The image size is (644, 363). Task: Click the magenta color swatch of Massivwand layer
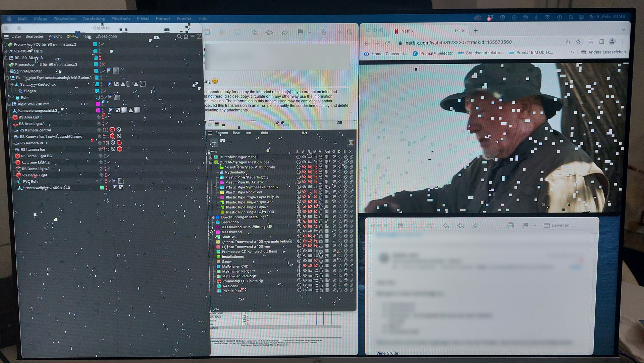218,232
